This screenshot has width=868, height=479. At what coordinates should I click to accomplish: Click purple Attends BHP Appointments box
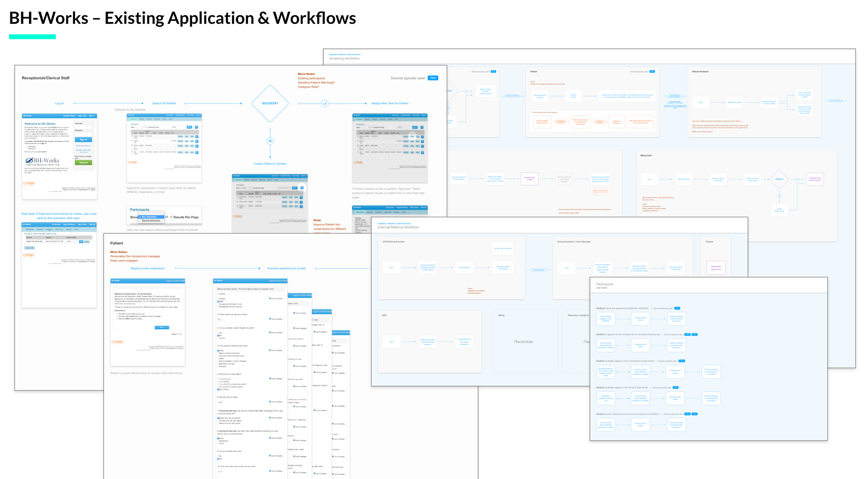point(716,268)
